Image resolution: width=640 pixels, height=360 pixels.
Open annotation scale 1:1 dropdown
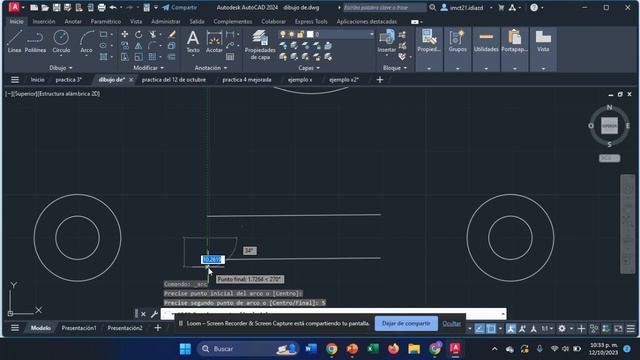(547, 329)
